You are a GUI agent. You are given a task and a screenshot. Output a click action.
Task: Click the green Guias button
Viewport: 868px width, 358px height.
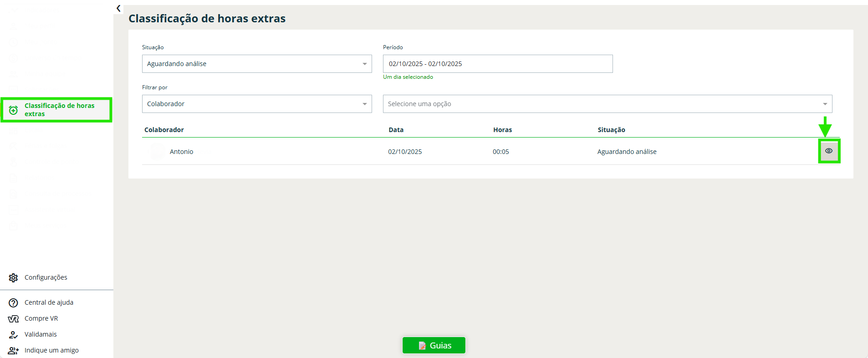pos(434,345)
